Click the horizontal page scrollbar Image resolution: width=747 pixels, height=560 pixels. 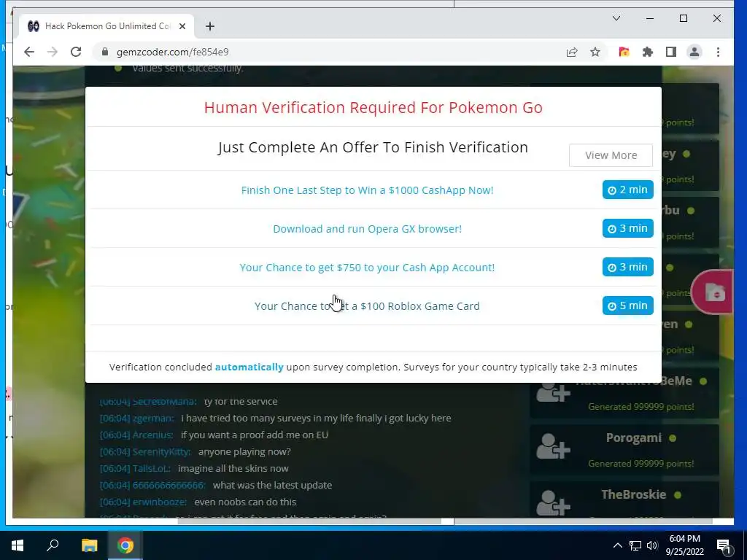309,521
